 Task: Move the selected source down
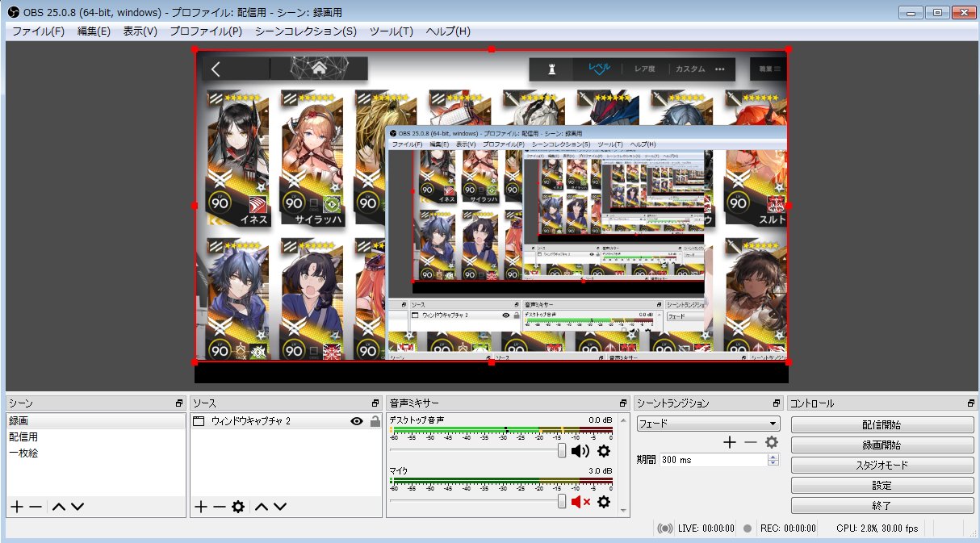[279, 507]
